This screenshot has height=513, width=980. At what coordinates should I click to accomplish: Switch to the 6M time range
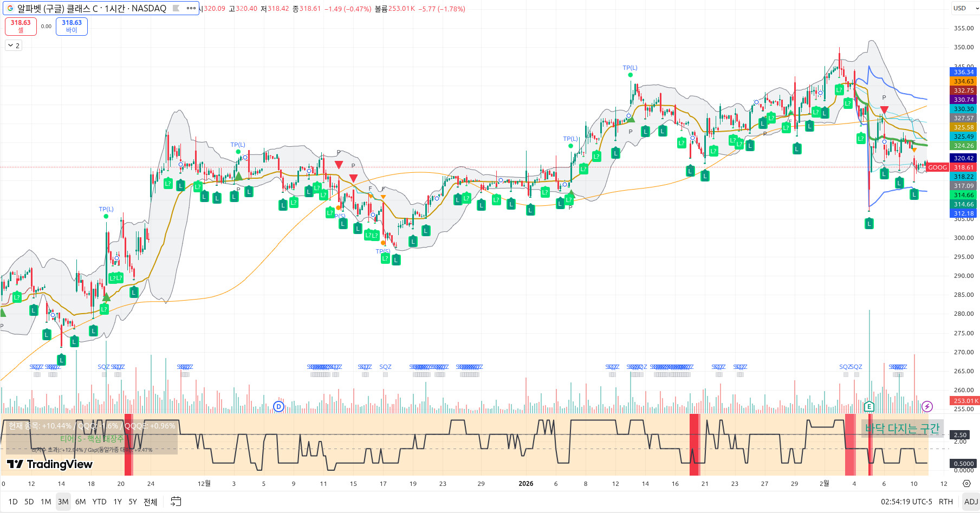(81, 502)
